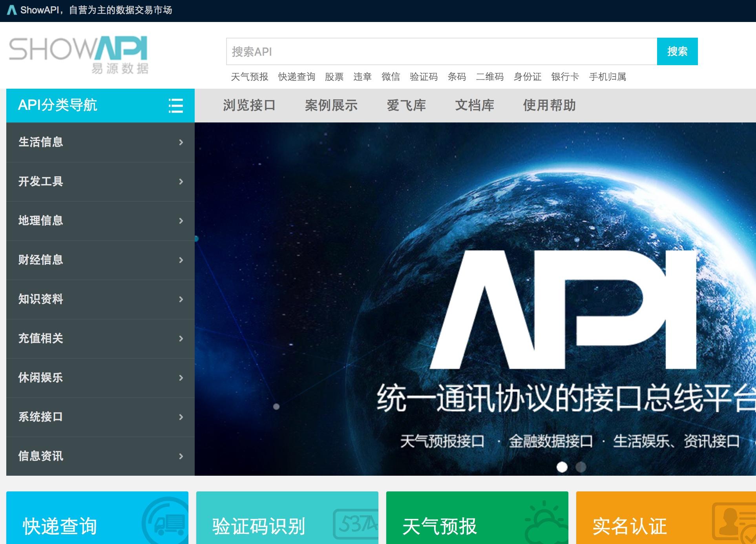Open the 浏览接口 nav tab

tap(249, 105)
